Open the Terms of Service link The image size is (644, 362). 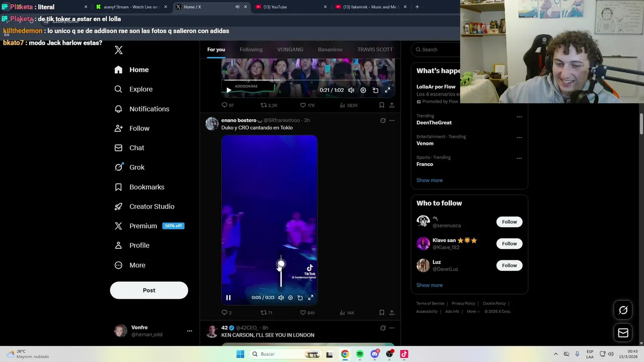pyautogui.click(x=430, y=304)
